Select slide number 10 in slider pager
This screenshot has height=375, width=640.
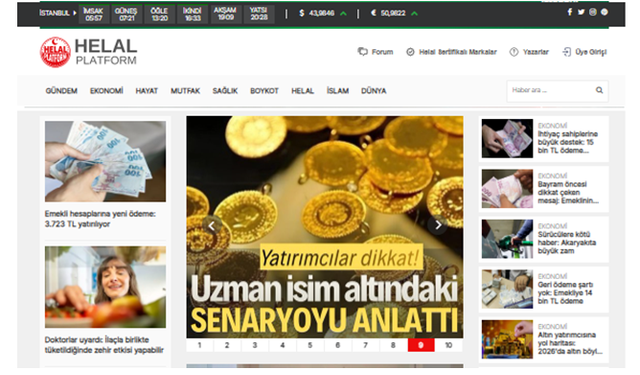449,345
